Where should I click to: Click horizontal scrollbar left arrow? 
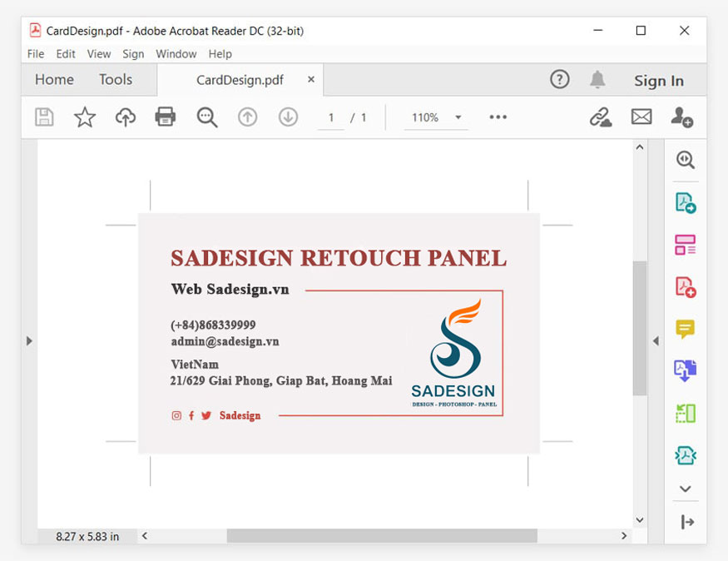[x=145, y=536]
